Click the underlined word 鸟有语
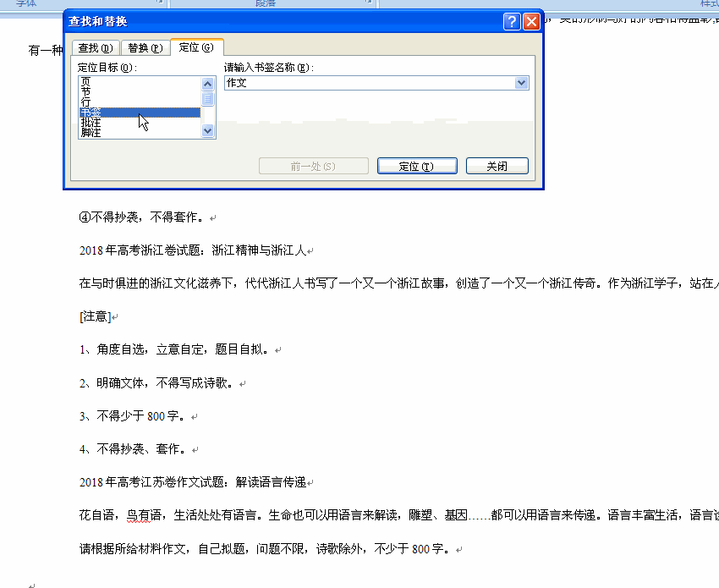 click(x=144, y=515)
